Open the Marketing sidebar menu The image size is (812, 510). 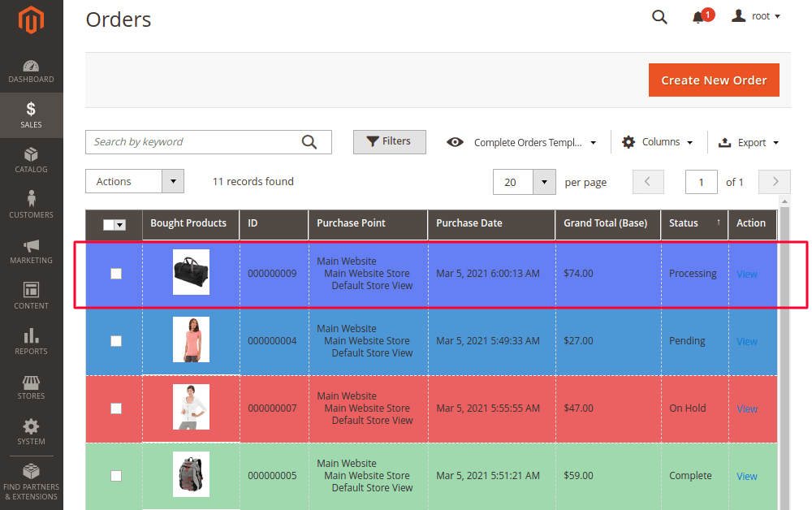point(31,252)
